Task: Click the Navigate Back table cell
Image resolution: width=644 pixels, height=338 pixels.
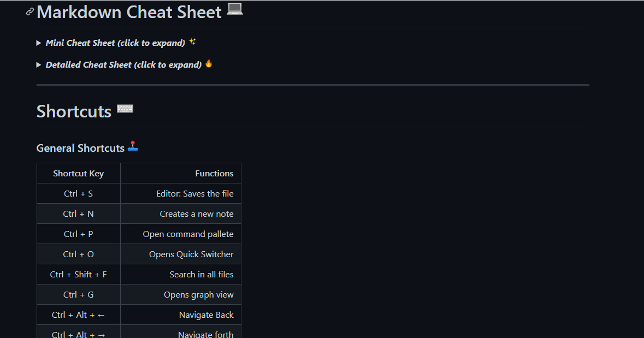Action: click(x=206, y=315)
